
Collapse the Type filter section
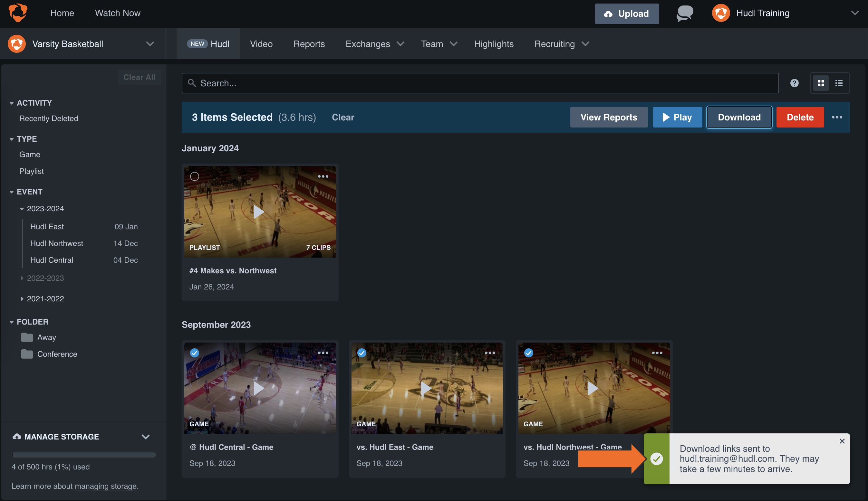coord(11,139)
